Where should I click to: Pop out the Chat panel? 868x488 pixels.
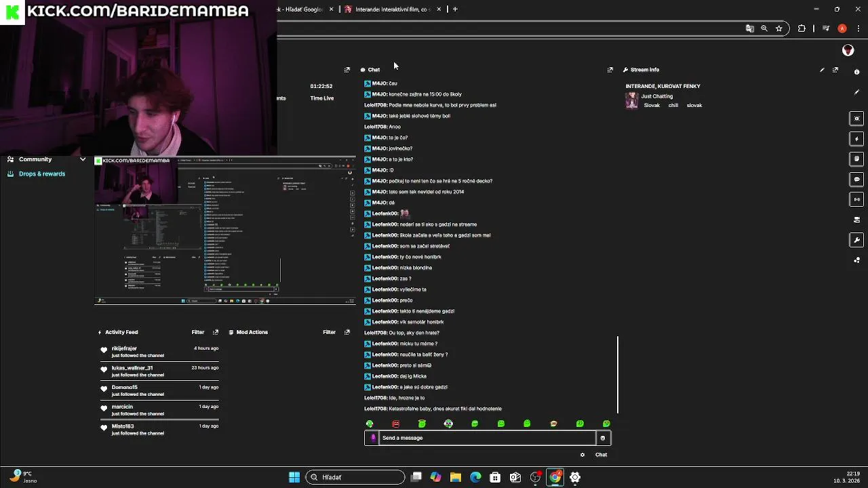(x=610, y=70)
